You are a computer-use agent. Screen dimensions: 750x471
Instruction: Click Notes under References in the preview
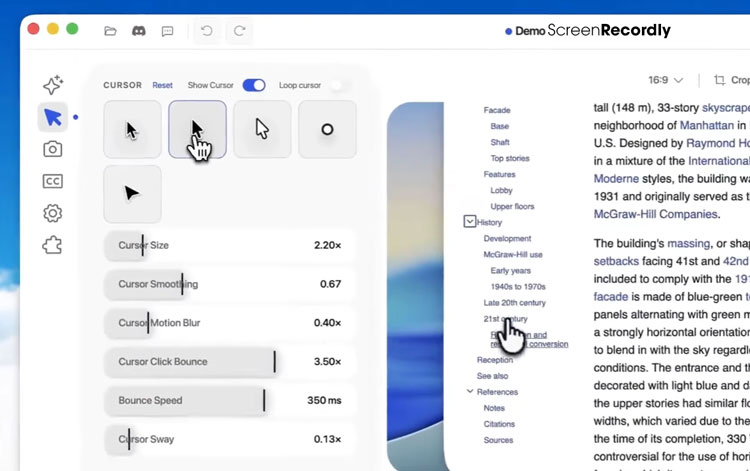click(494, 408)
